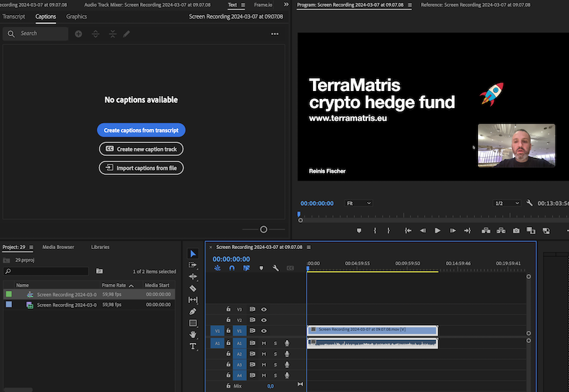Click the new bin folder icon in Project
569x392 pixels.
[x=100, y=271]
